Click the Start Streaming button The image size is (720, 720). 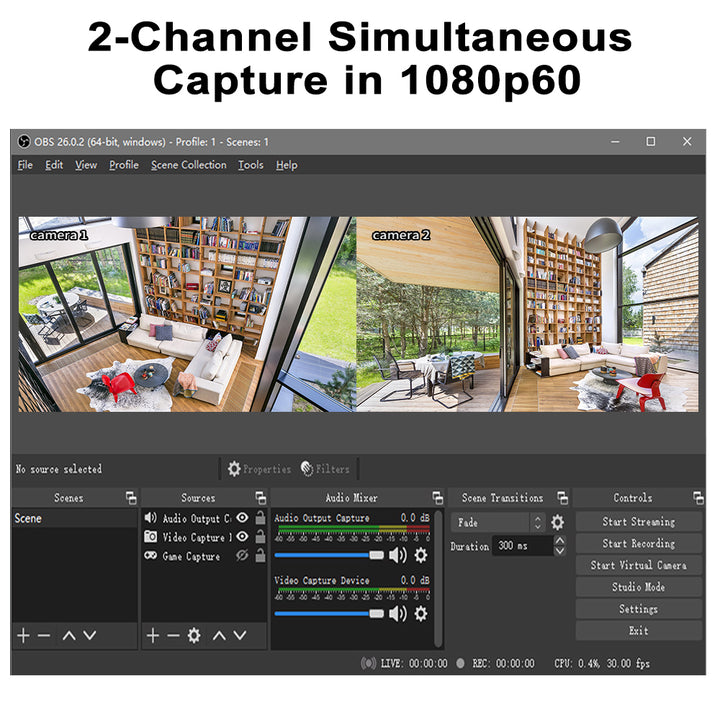click(638, 522)
